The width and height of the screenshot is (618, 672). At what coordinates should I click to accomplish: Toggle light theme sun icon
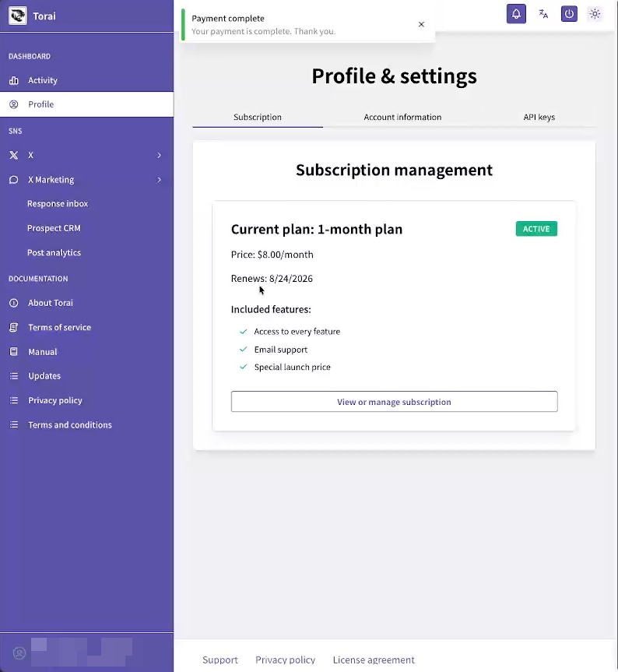[x=595, y=14]
